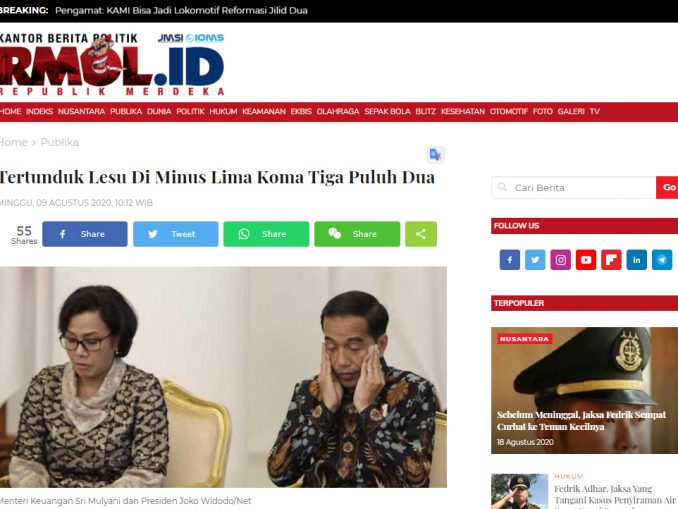
Task: Open the Instagram follow icon
Action: (560, 260)
